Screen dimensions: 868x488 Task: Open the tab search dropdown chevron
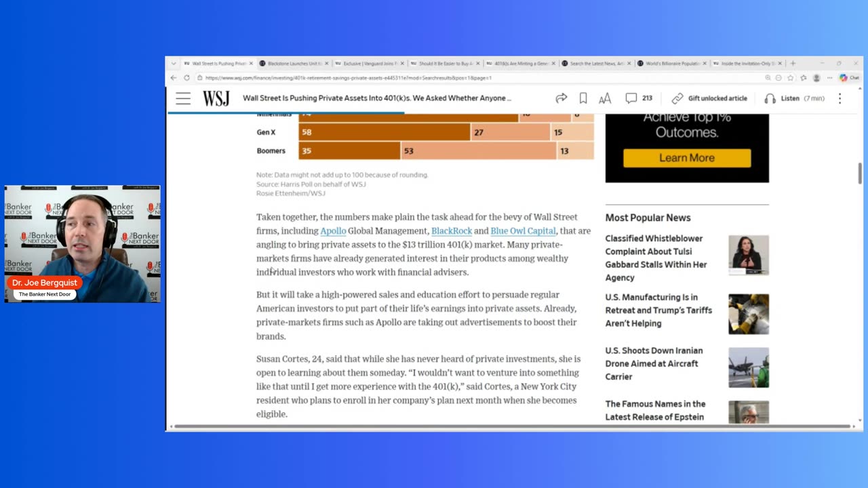click(x=174, y=64)
